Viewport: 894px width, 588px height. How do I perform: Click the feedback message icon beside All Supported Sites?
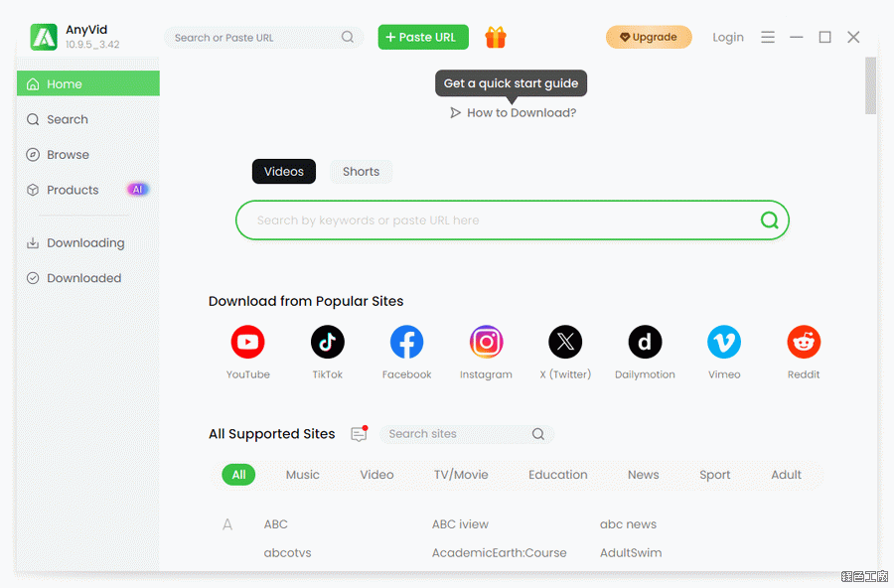(x=359, y=434)
